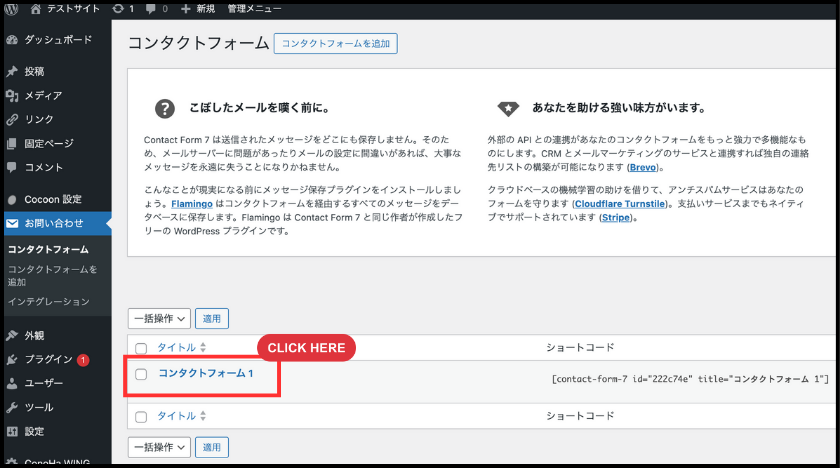Open the WordPress logo menu
The width and height of the screenshot is (840, 468).
coord(11,9)
